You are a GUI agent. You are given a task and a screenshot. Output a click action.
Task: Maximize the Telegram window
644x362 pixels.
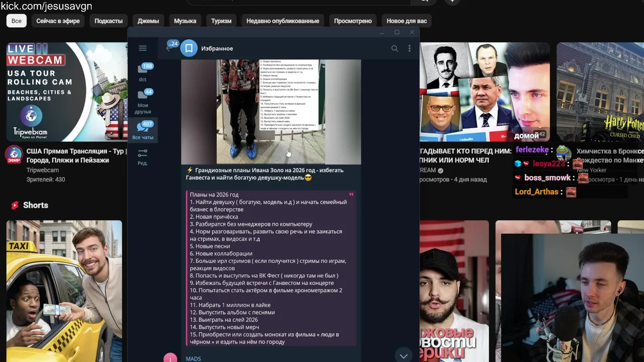(x=397, y=32)
